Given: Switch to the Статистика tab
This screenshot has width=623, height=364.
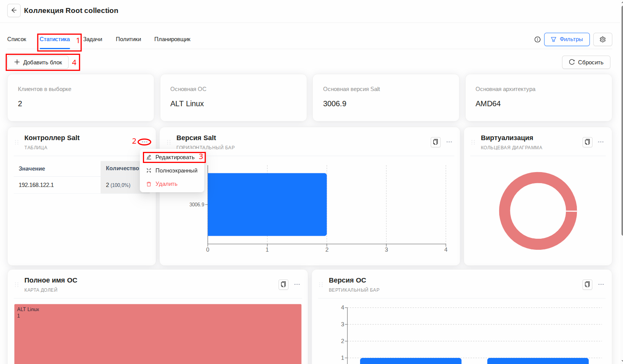Looking at the screenshot, I should [x=55, y=39].
